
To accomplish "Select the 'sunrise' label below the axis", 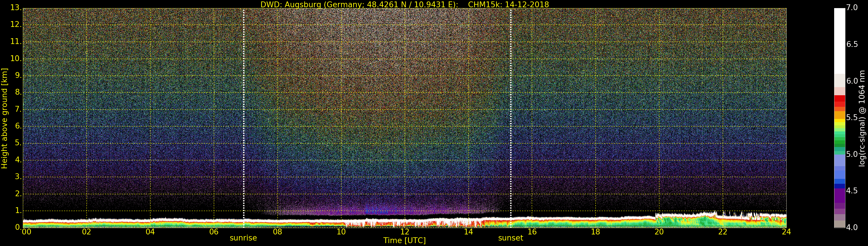I will coord(243,238).
